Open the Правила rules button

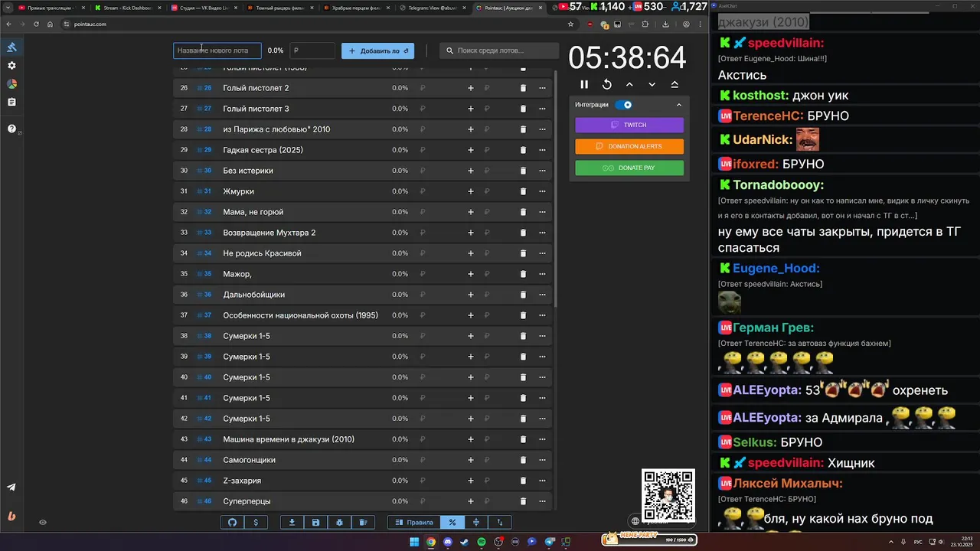point(414,523)
